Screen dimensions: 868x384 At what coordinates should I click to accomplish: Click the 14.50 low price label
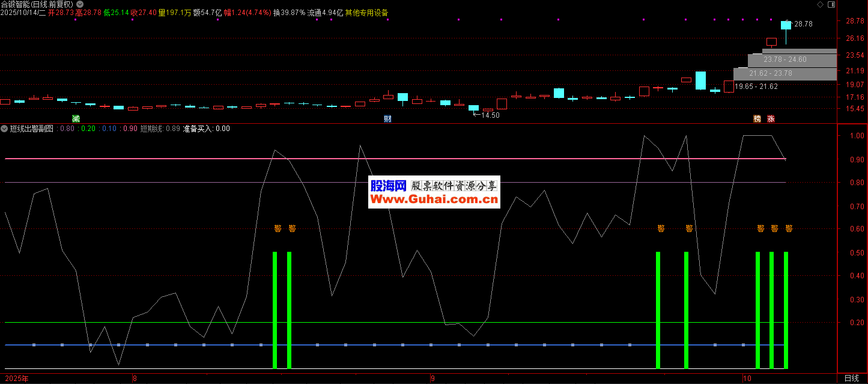pos(490,115)
